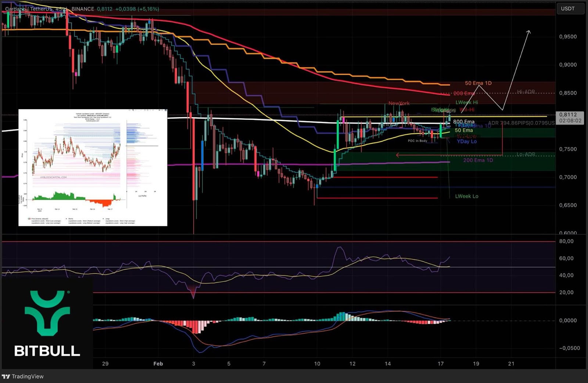Click the 'YDay Lo' blue label
Image resolution: width=588 pixels, height=383 pixels.
tap(467, 141)
